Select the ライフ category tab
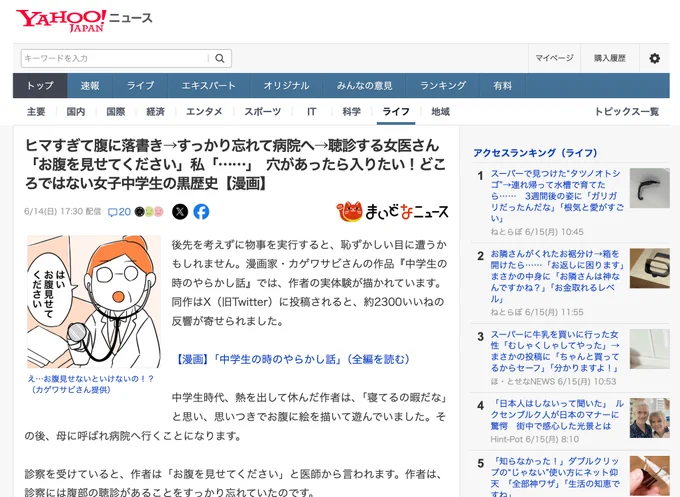Viewport: 680px width, 497px height. pos(396,112)
